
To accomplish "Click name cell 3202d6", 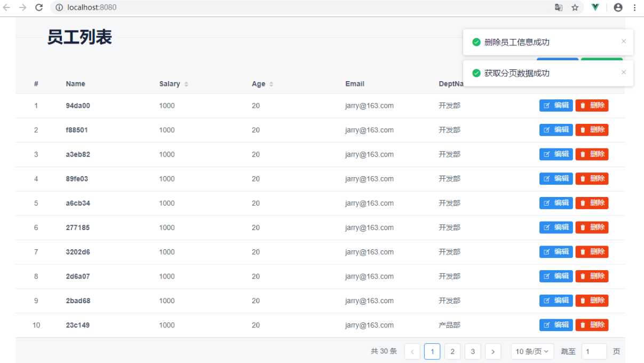I will coord(78,252).
